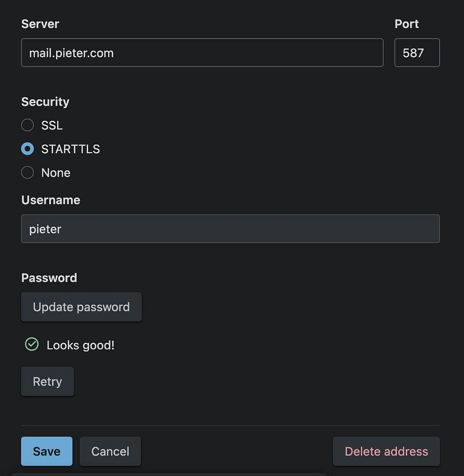The height and width of the screenshot is (476, 464).
Task: Choose the STARTTLS security radio button
Action: coord(28,149)
